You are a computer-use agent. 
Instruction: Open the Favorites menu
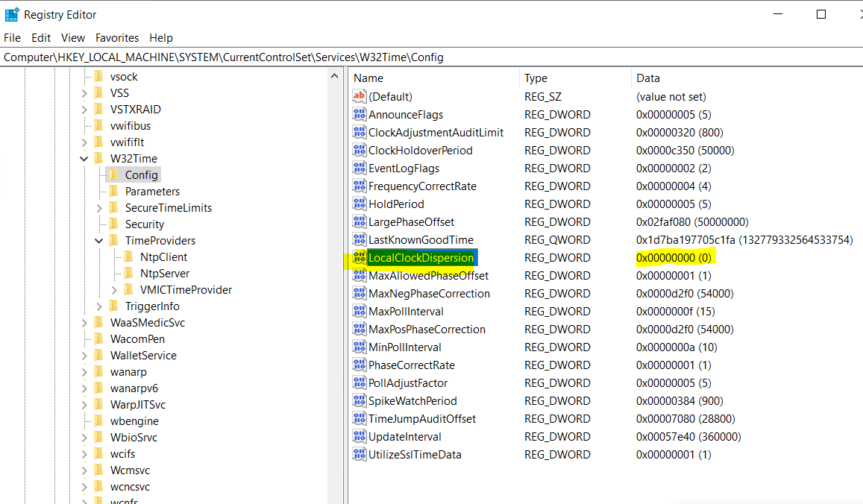pos(117,38)
